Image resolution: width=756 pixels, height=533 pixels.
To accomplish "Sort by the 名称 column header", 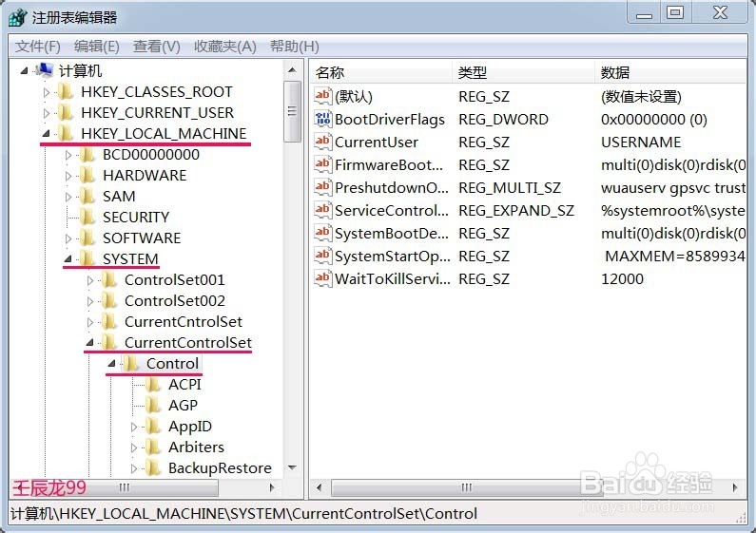I will click(381, 73).
